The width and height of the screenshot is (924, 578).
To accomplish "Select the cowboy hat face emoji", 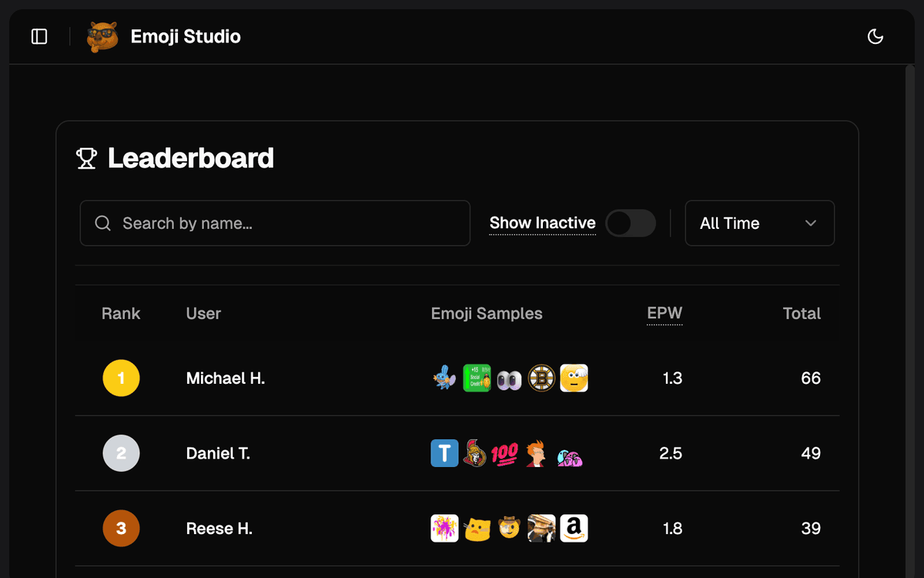I will tap(509, 529).
